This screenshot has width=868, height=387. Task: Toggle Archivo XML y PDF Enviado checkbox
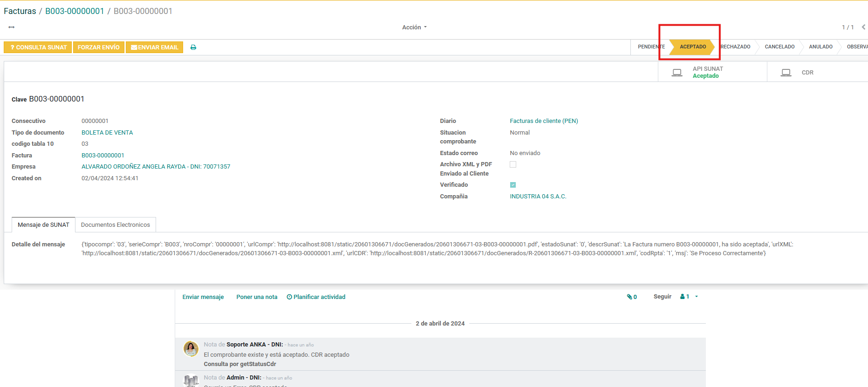click(513, 164)
